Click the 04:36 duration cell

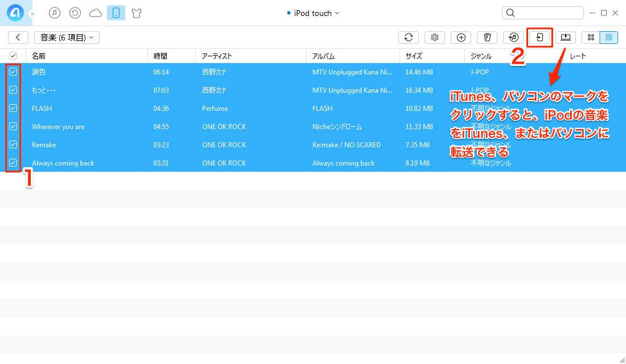(161, 109)
